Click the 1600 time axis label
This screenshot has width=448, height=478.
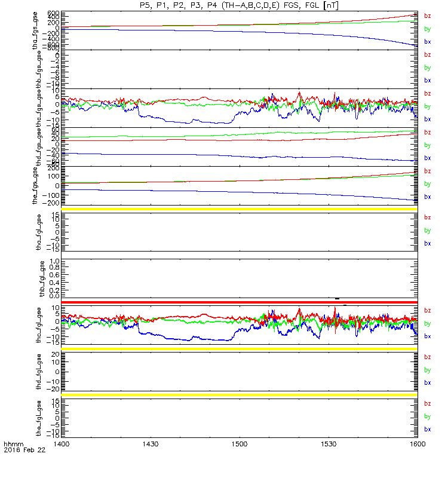point(418,444)
